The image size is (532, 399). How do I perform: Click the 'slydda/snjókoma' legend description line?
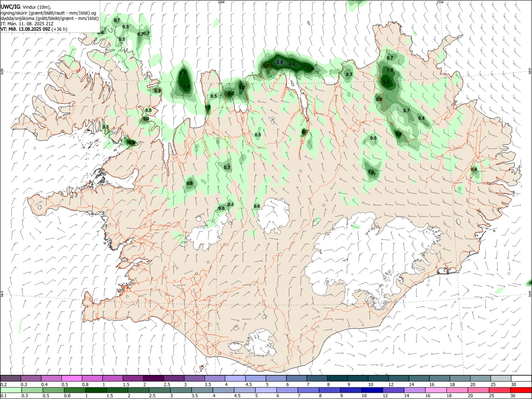click(x=49, y=18)
